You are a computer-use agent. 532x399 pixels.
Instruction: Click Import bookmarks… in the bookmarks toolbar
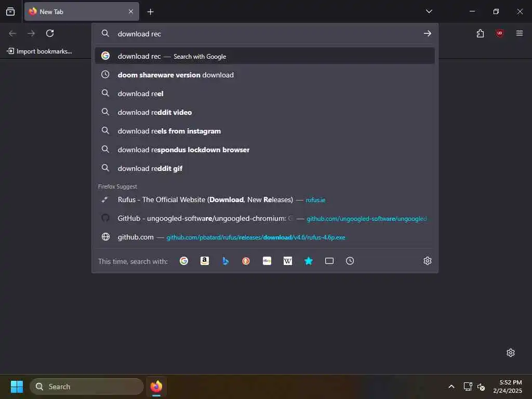tap(39, 51)
